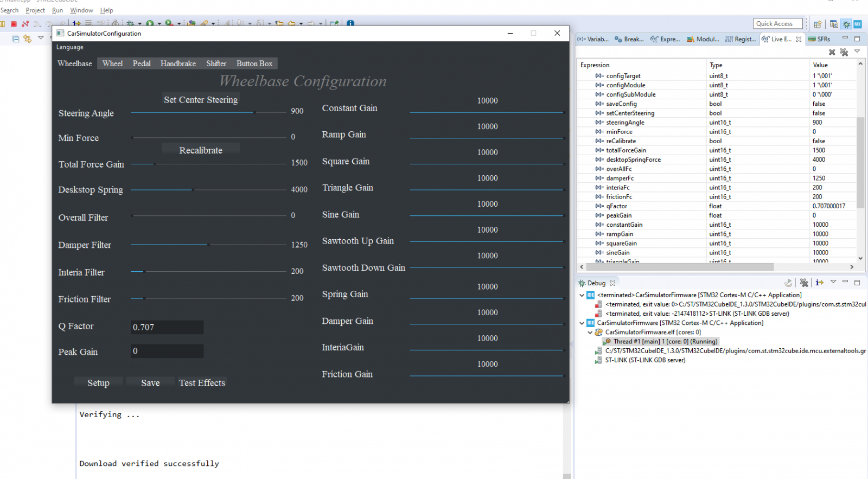Click the red Terminate debug icon

(x=14, y=23)
